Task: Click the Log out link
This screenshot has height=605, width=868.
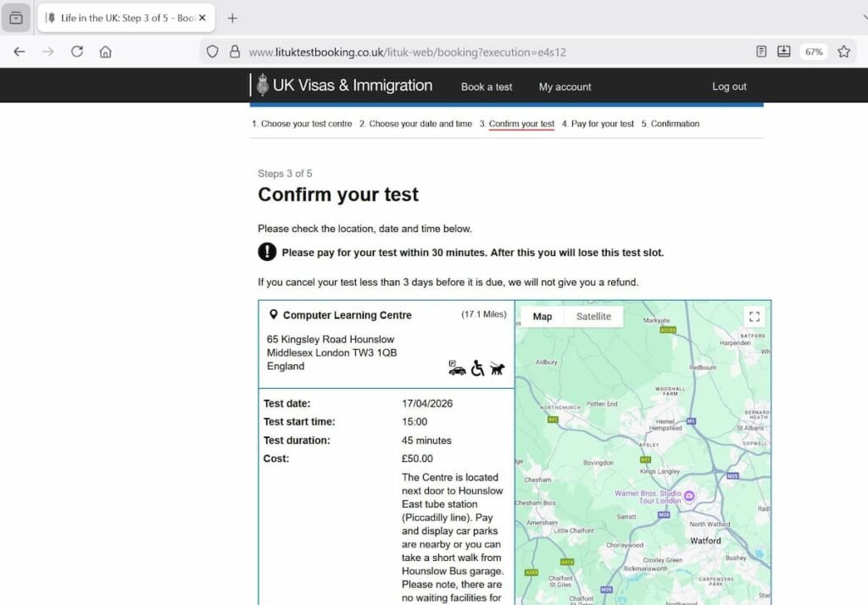Action: click(x=729, y=86)
